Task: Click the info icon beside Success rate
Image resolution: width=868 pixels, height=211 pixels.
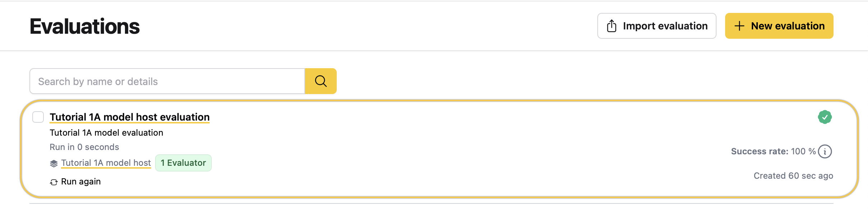Action: pyautogui.click(x=825, y=151)
